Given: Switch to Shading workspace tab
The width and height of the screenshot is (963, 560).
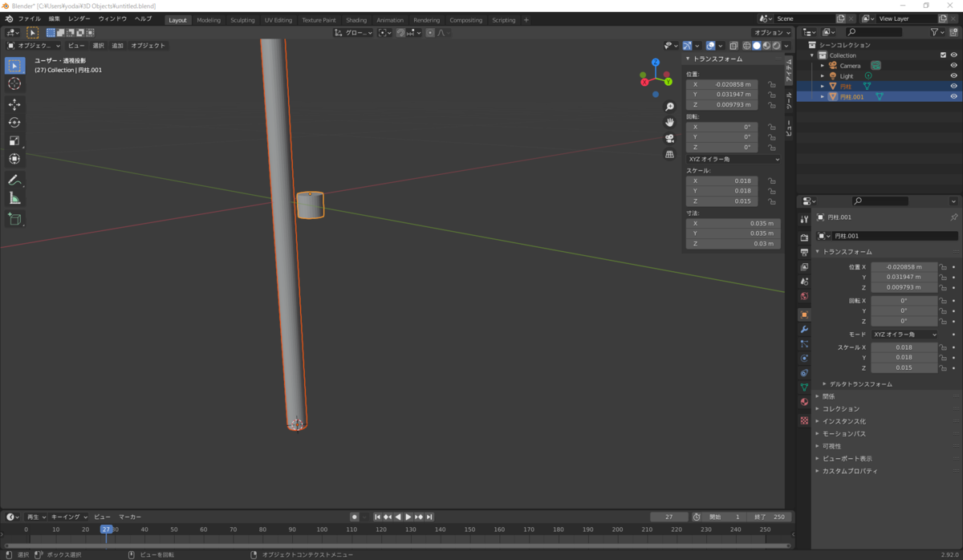Looking at the screenshot, I should point(356,20).
